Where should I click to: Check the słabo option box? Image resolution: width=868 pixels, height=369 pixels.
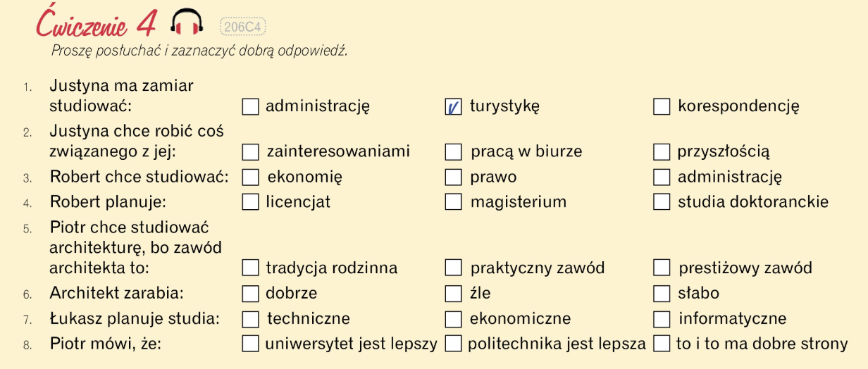tap(662, 293)
